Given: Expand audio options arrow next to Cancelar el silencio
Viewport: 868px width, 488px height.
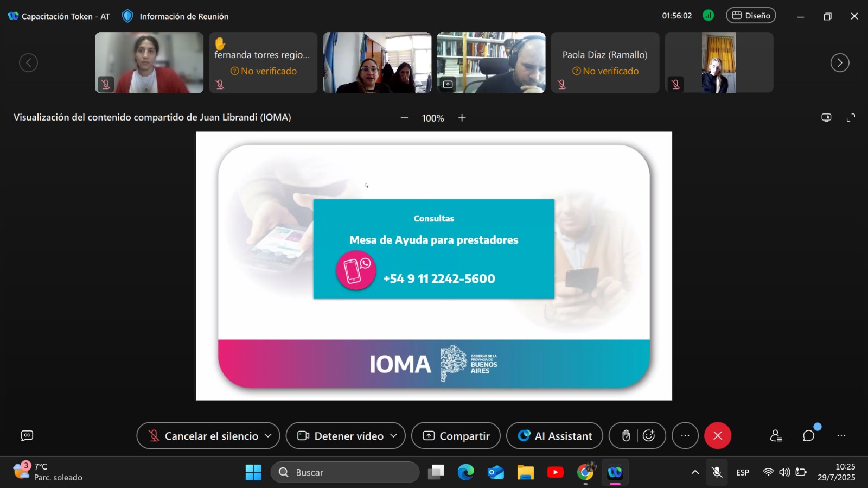Looking at the screenshot, I should click(x=269, y=436).
